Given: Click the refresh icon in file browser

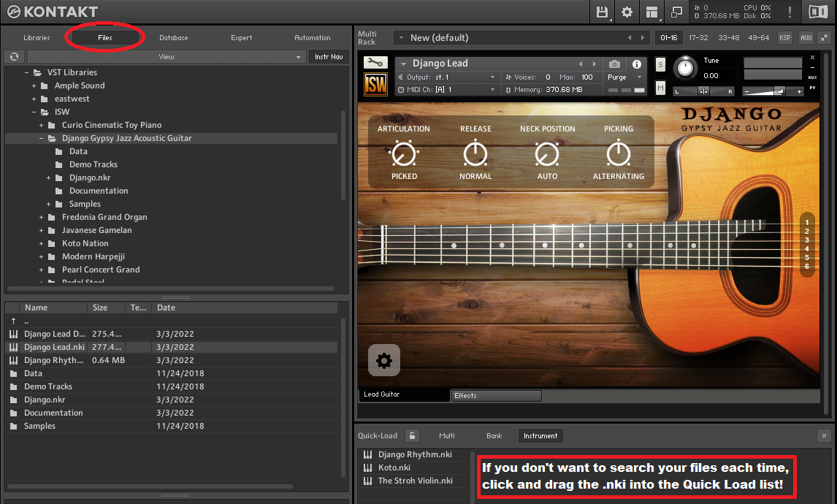Looking at the screenshot, I should [x=14, y=57].
